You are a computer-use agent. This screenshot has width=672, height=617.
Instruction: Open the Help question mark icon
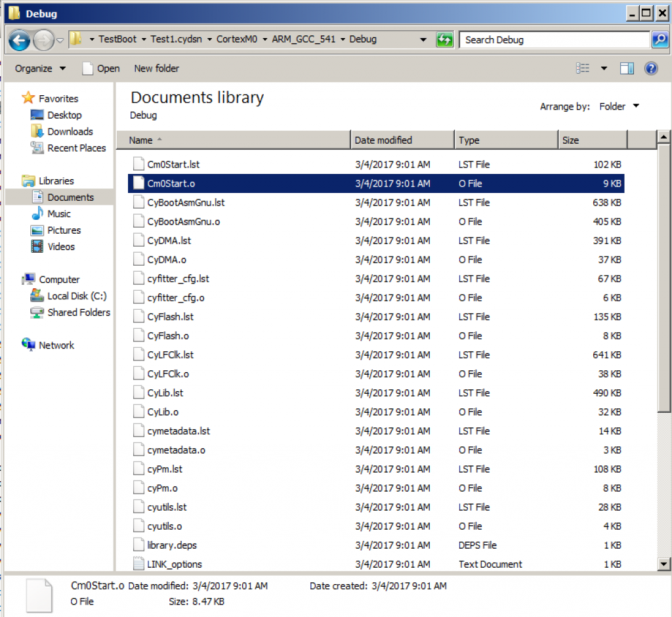tap(651, 68)
